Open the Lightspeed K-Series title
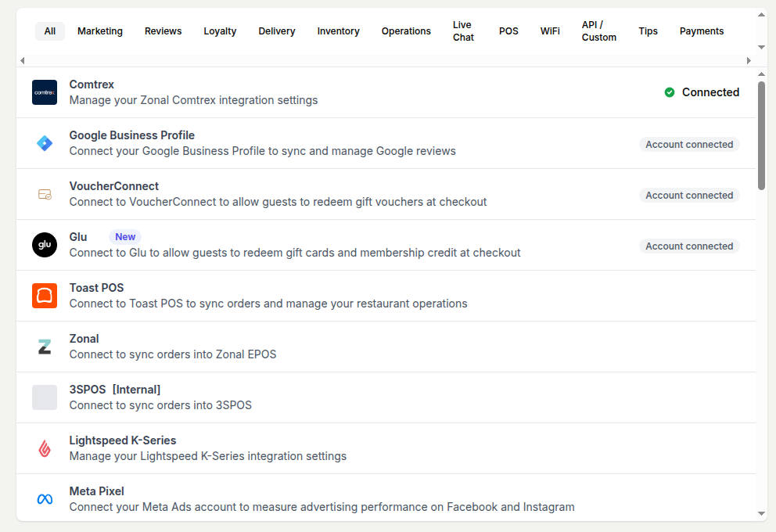776x532 pixels. [x=123, y=440]
